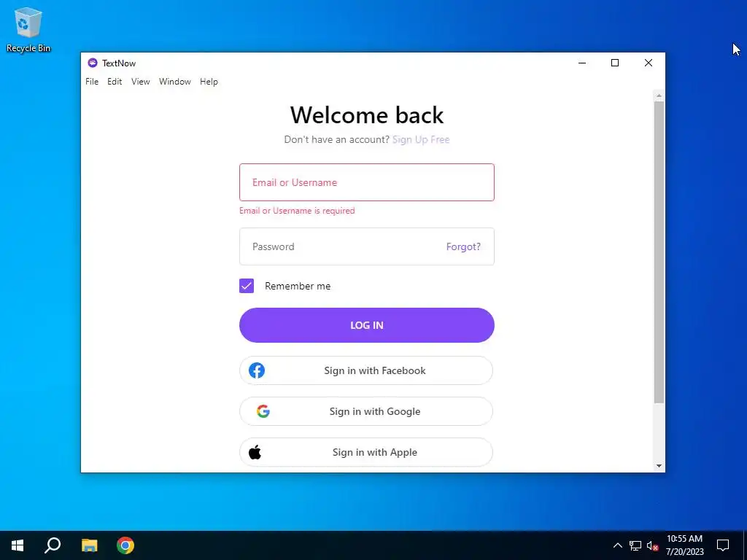Sign in with Google button

tap(366, 411)
